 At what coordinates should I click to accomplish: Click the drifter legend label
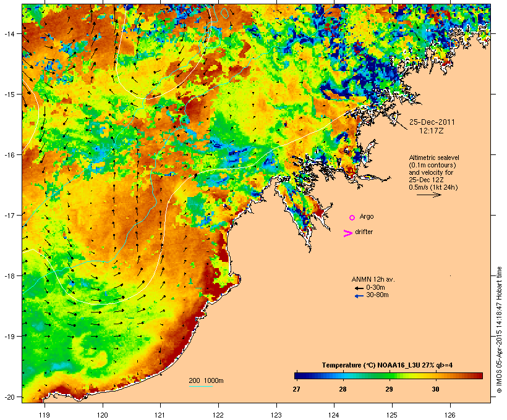[364, 232]
